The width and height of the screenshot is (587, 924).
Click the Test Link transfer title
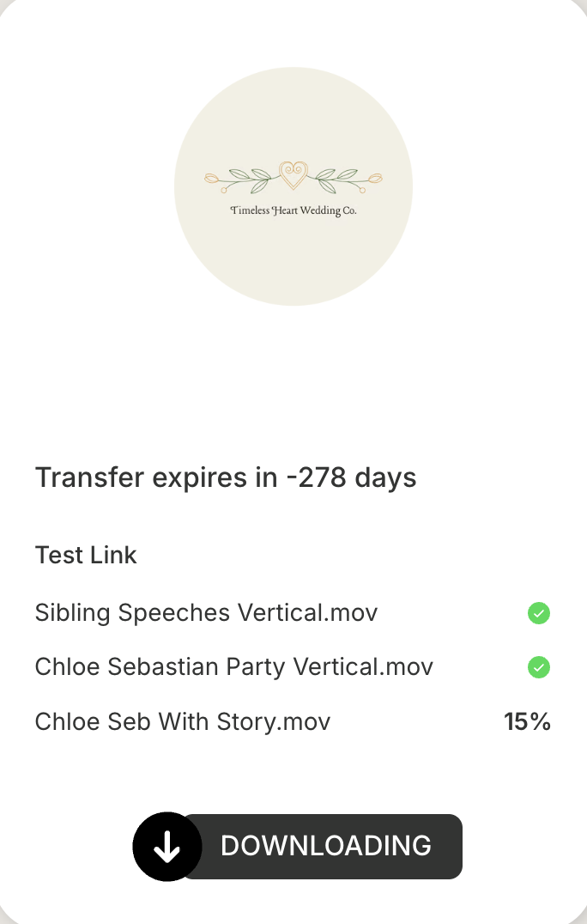[x=86, y=555]
